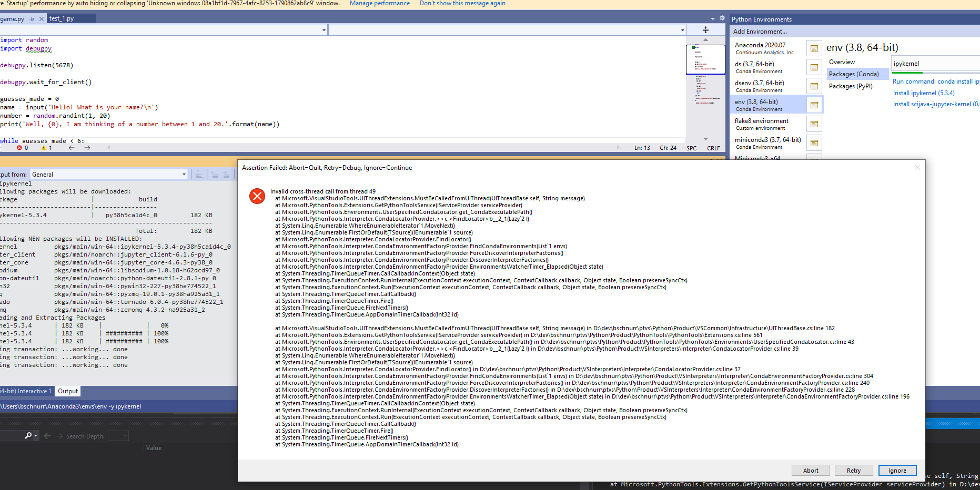
Task: Select the Packages (PyPI) tab
Action: click(x=850, y=86)
